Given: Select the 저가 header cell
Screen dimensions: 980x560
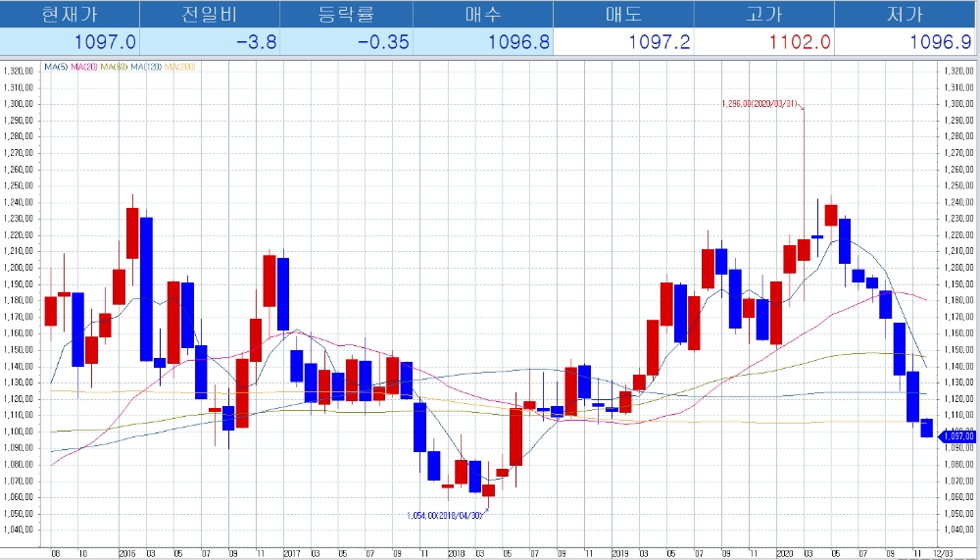Looking at the screenshot, I should coord(904,15).
